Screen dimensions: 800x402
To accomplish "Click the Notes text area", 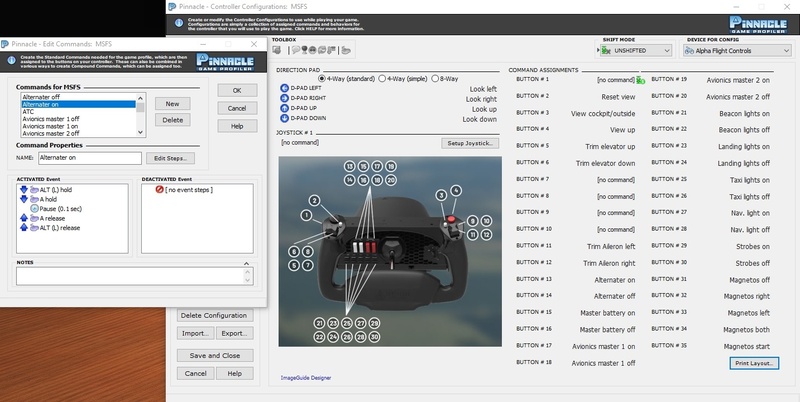I will (x=134, y=276).
